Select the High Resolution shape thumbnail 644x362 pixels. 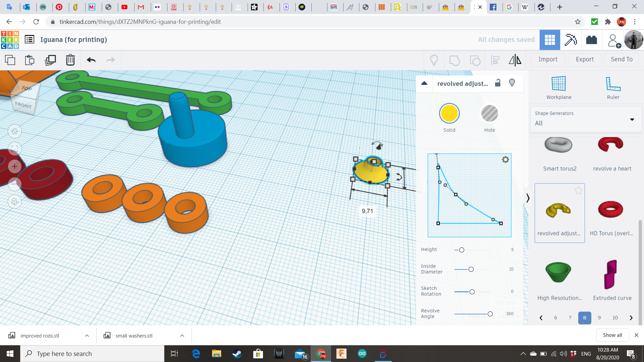pos(558,272)
